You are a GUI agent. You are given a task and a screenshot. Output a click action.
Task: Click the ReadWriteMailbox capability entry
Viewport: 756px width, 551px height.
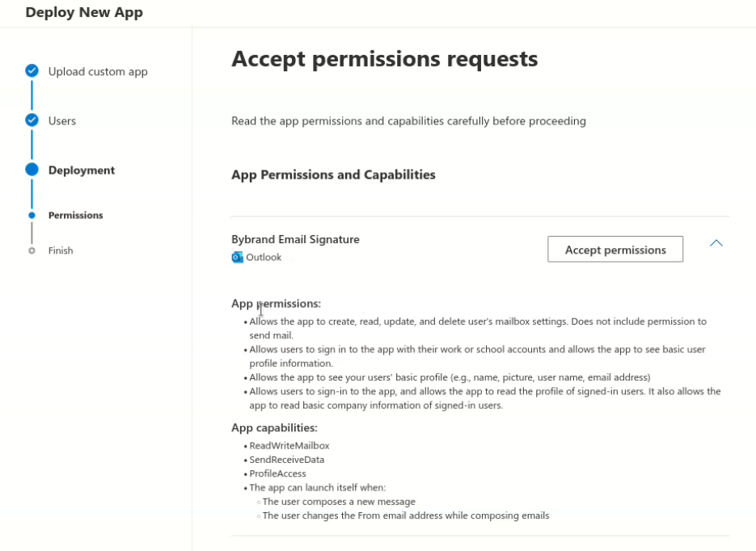click(289, 446)
